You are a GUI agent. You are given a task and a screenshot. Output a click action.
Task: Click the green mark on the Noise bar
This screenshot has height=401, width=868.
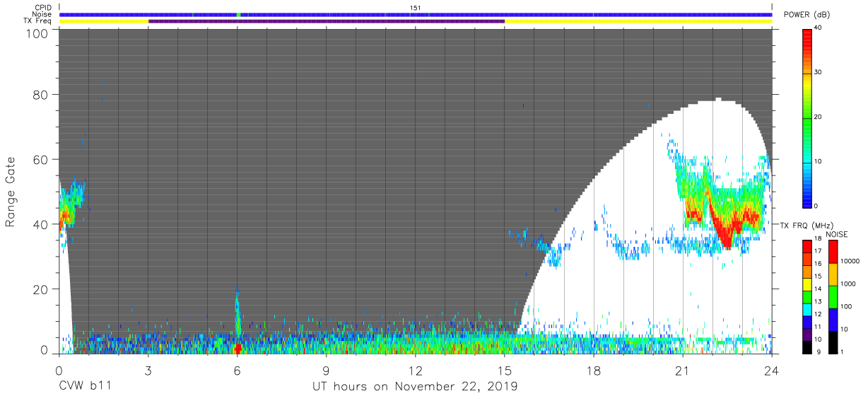[x=239, y=14]
